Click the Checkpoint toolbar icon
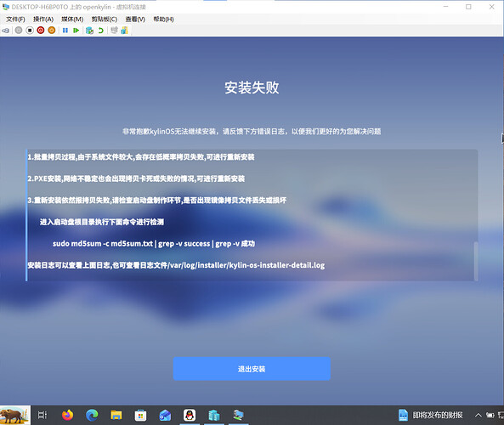The height and width of the screenshot is (425, 504). tap(90, 31)
